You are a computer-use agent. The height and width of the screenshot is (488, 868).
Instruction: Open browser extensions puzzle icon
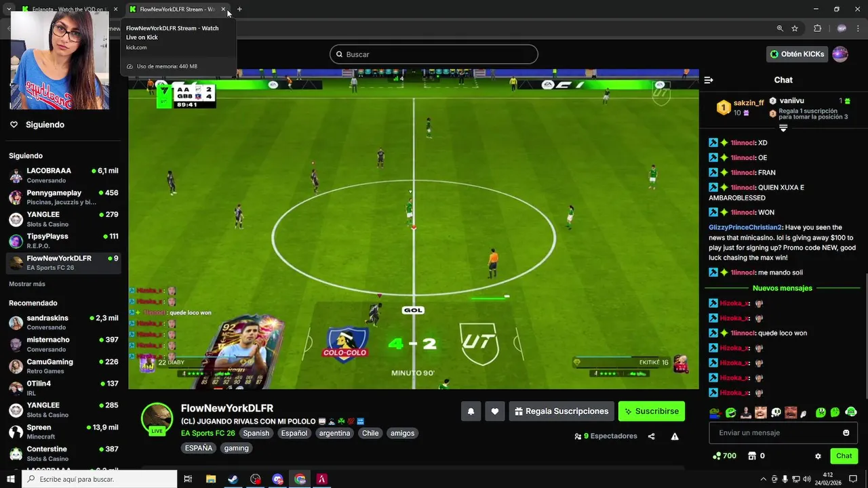click(x=817, y=28)
